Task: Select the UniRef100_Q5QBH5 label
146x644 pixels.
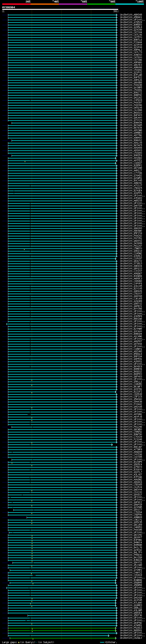Action: pos(131,583)
